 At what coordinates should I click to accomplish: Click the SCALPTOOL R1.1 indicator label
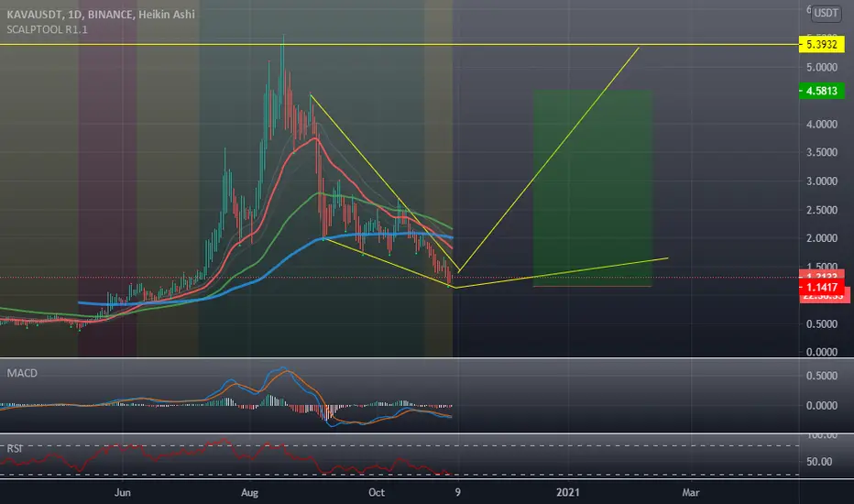[47, 29]
